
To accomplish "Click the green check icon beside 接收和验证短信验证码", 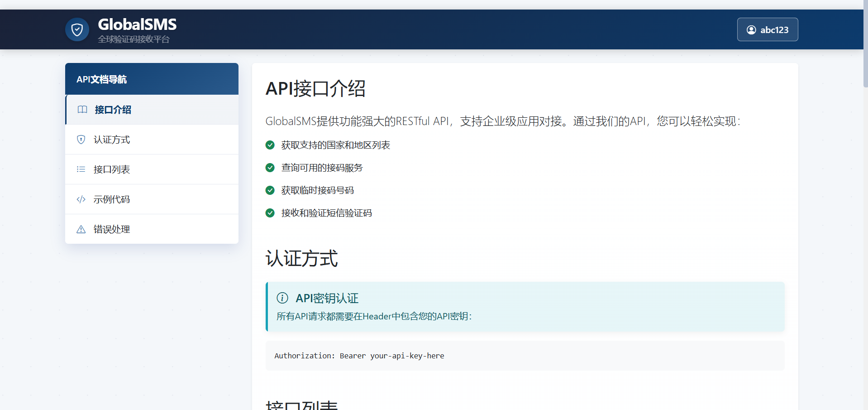I will coord(270,213).
